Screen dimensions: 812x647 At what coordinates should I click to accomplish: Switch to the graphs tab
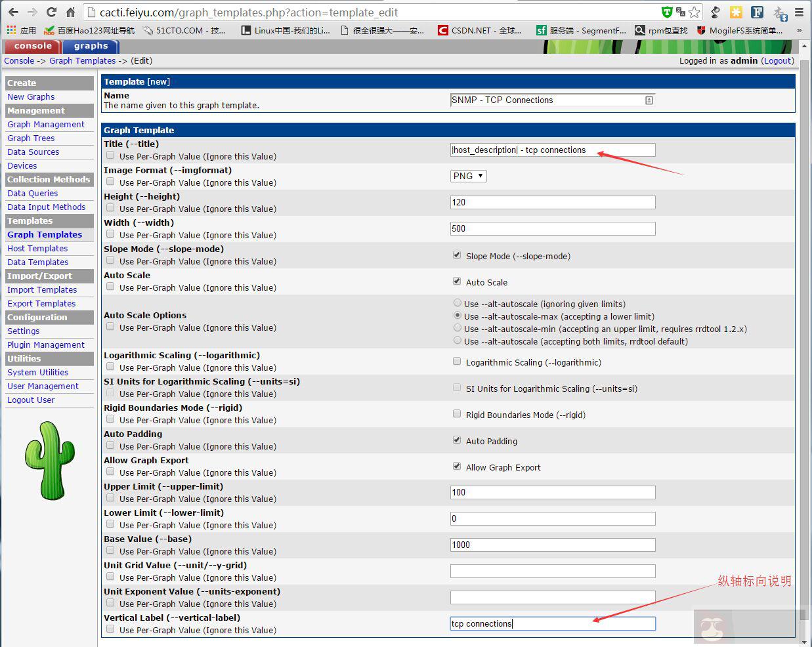point(91,46)
